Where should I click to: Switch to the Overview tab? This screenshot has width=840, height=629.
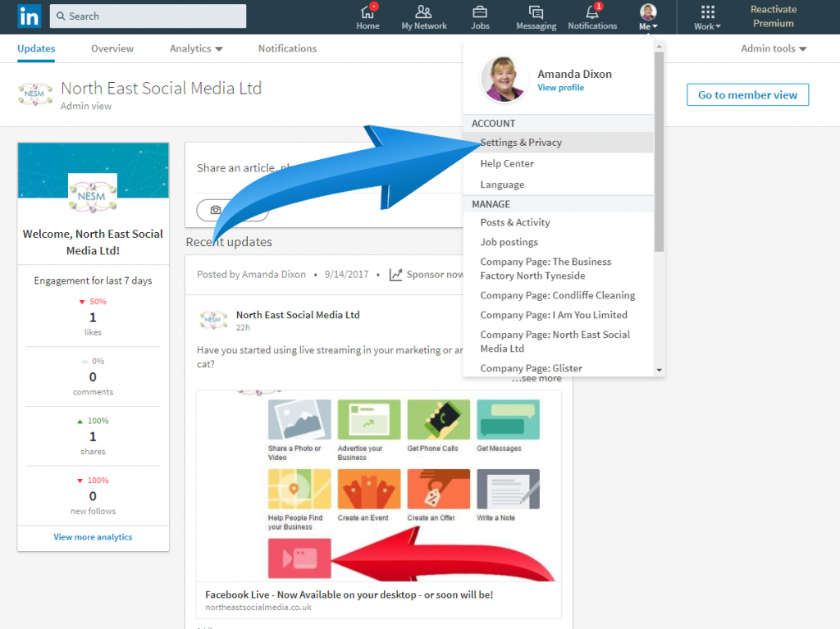pos(112,48)
